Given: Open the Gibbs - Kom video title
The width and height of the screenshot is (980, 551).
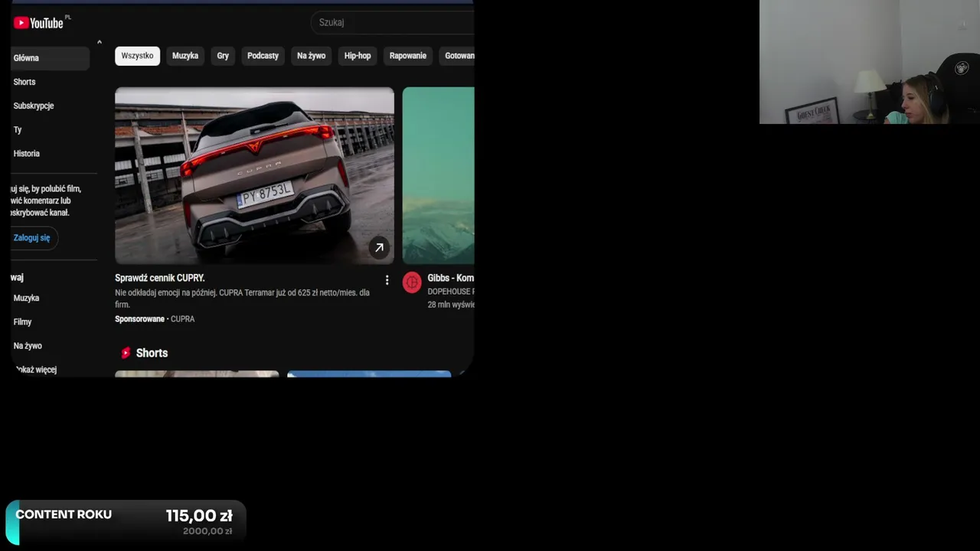Looking at the screenshot, I should 451,278.
